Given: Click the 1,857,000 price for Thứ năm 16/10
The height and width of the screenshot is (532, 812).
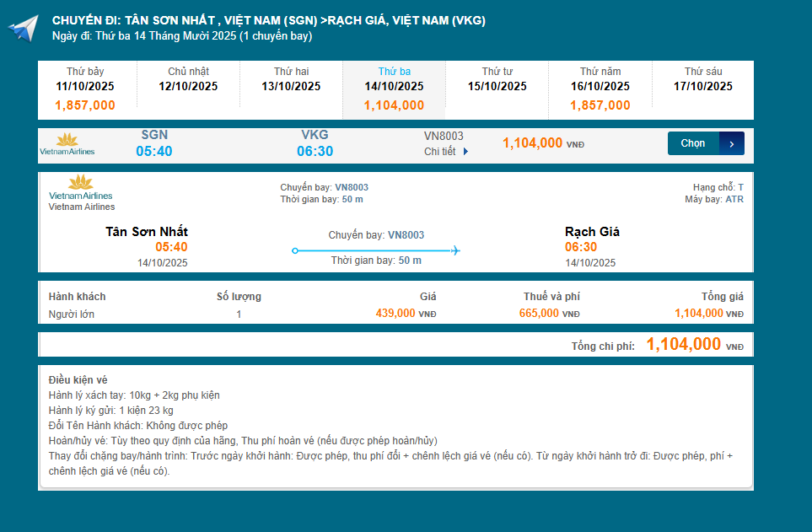Looking at the screenshot, I should pos(599,105).
